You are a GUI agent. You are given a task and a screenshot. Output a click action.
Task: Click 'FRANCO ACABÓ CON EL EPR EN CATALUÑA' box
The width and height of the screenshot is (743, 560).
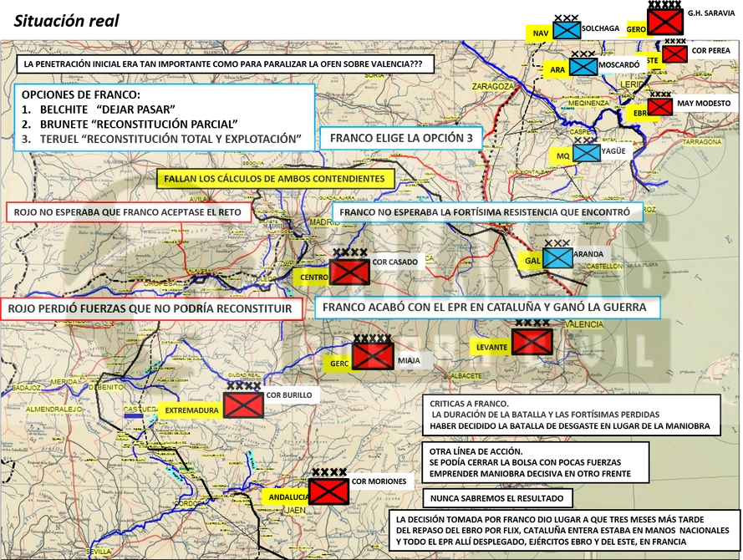[x=487, y=307]
